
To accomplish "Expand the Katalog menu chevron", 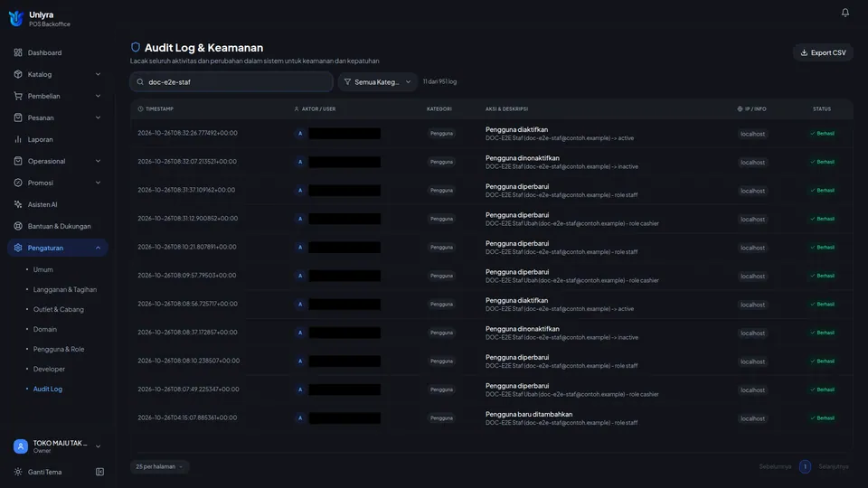I will (98, 74).
